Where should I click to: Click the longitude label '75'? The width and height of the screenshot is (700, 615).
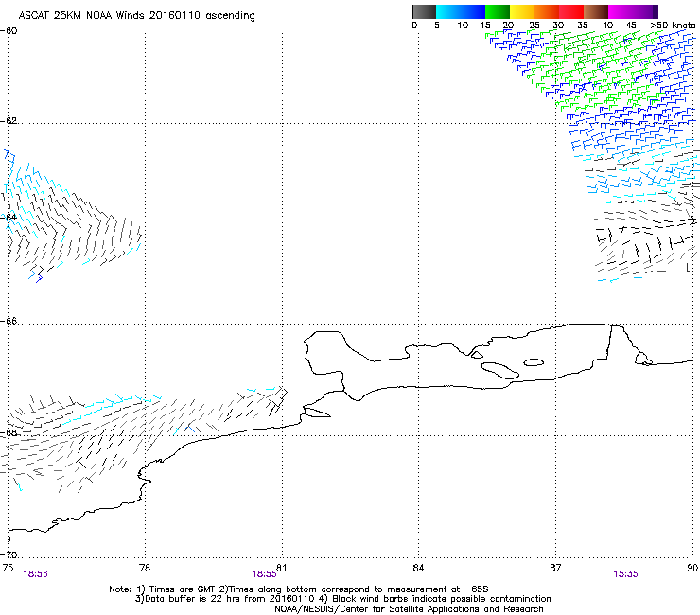(8, 567)
